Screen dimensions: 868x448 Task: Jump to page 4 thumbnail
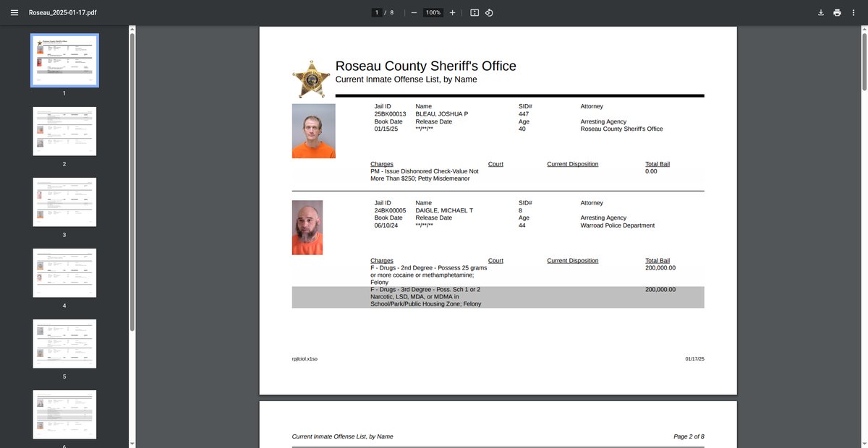click(64, 273)
